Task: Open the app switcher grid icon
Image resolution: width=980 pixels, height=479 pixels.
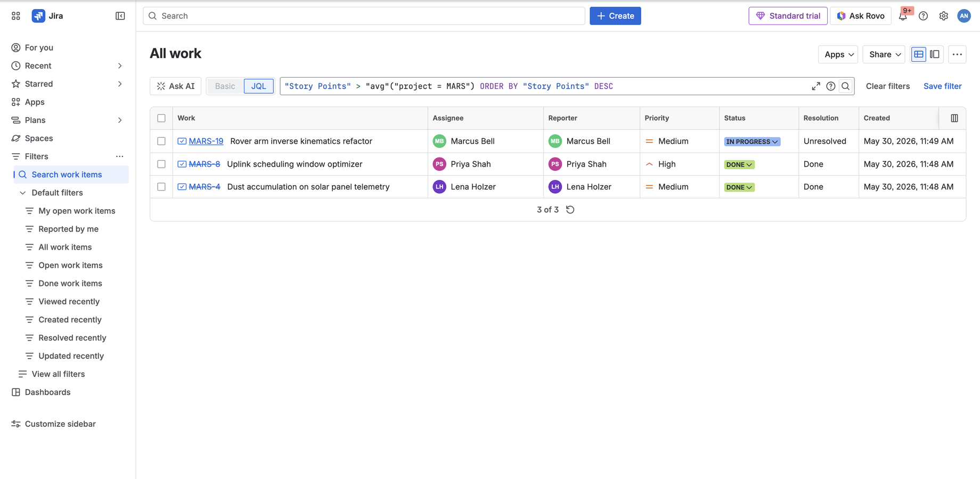Action: click(16, 16)
